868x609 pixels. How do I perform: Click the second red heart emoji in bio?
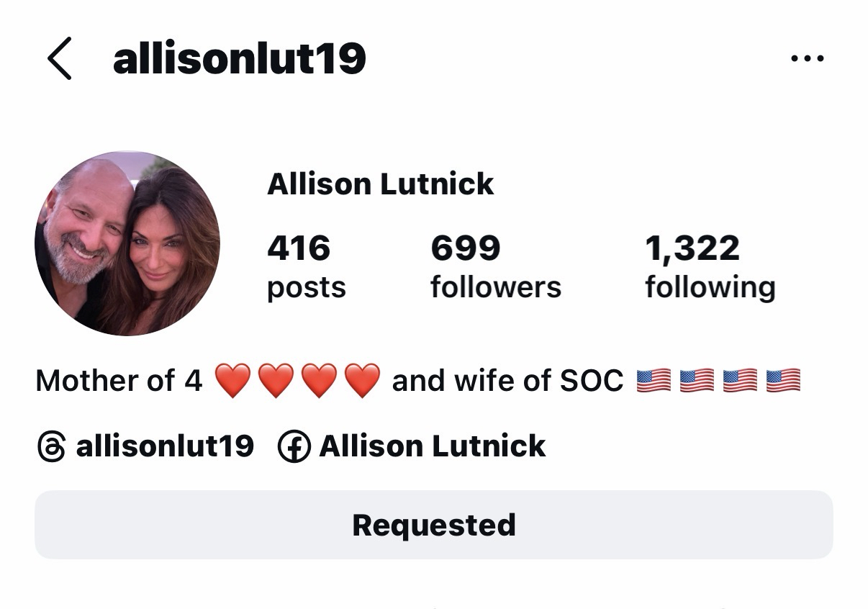pos(276,381)
